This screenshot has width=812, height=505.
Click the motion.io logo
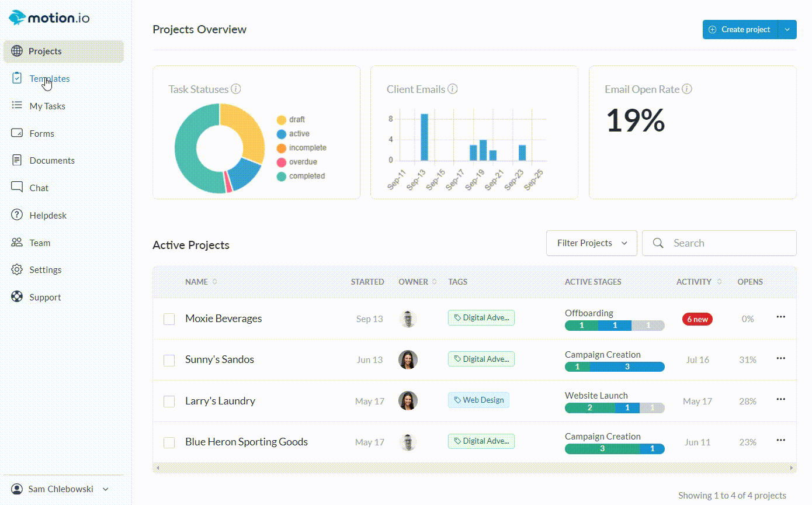click(50, 18)
